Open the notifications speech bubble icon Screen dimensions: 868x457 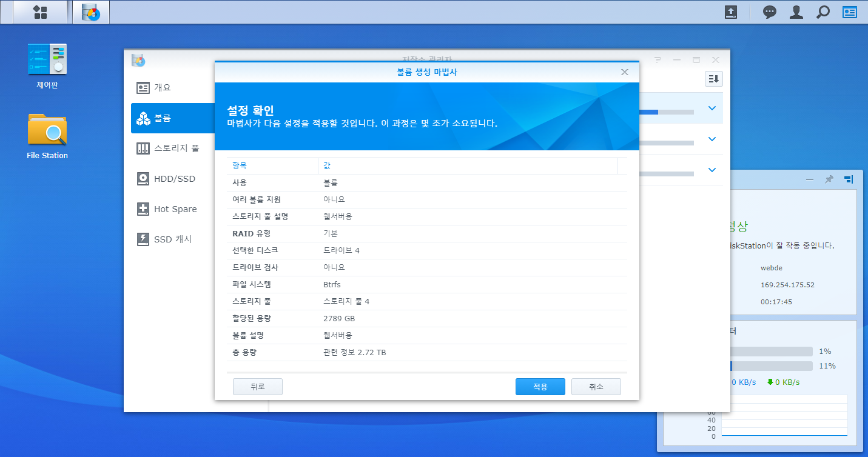click(770, 12)
